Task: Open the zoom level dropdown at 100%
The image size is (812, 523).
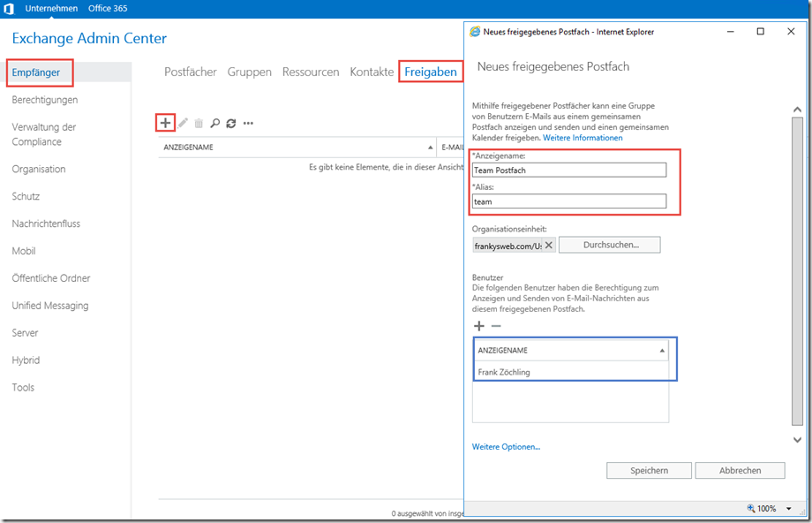Action: tap(788, 509)
